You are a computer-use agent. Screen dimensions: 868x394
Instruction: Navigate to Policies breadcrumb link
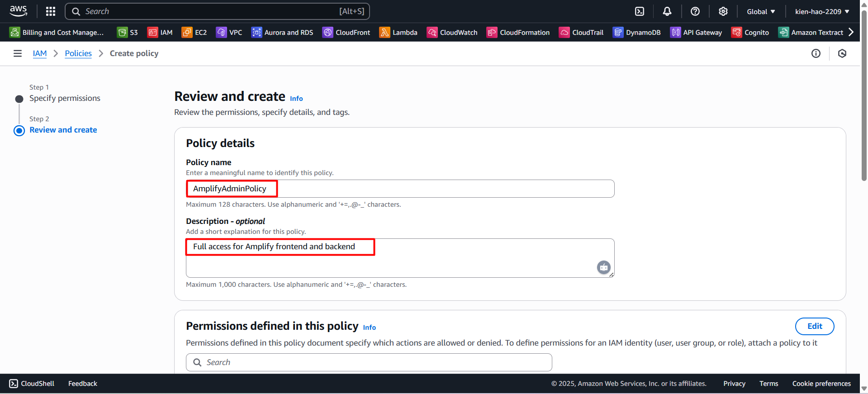pos(78,53)
